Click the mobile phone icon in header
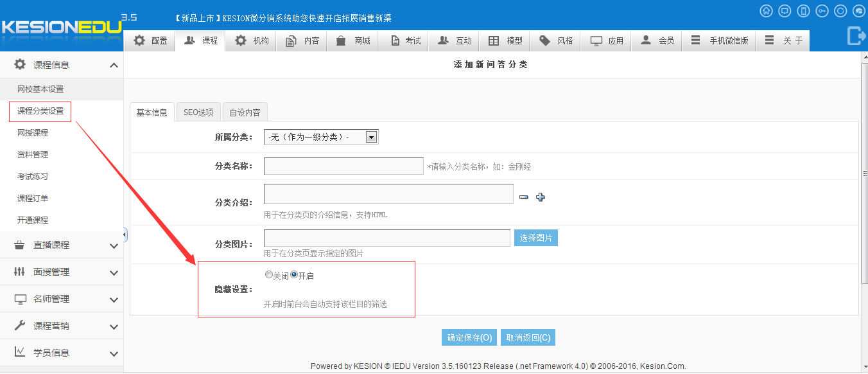868x374 pixels. point(803,11)
